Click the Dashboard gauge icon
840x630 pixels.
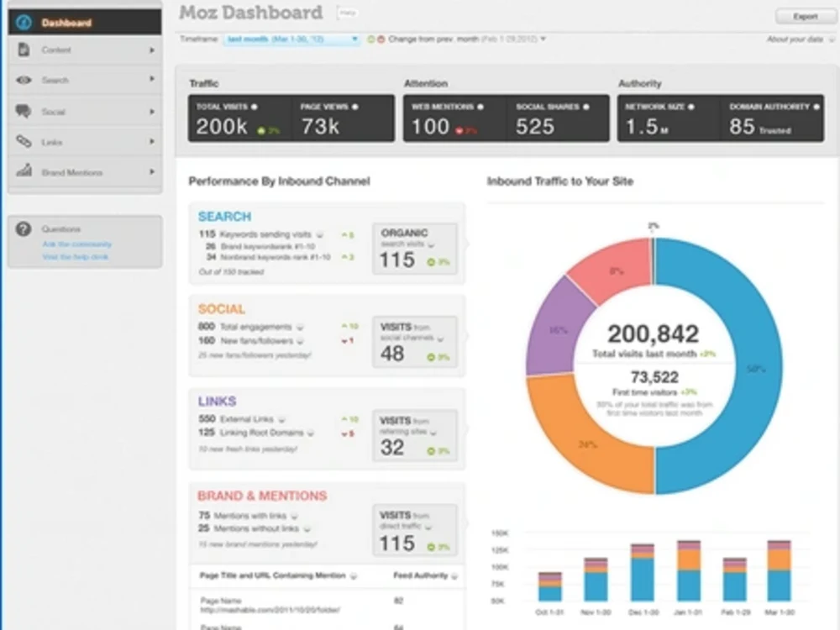(x=24, y=23)
